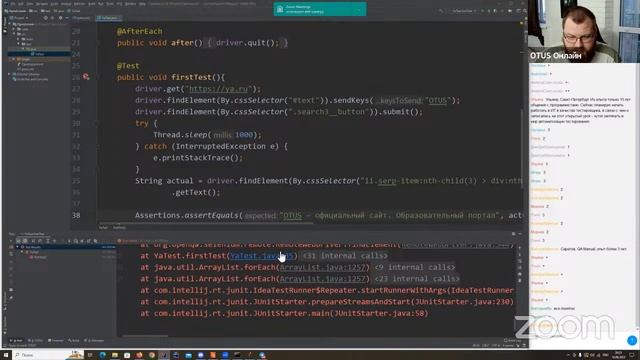Toggle sort tests alphabetically
Screen dimensions: 640x360
(33, 241)
